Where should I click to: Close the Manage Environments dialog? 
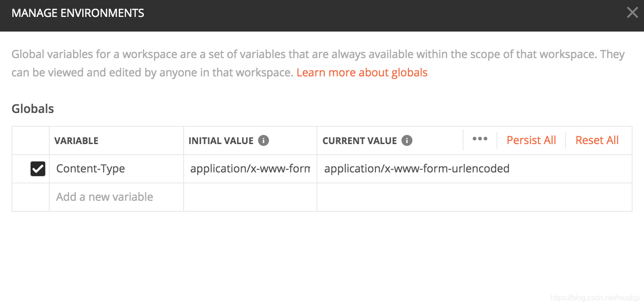coord(632,13)
